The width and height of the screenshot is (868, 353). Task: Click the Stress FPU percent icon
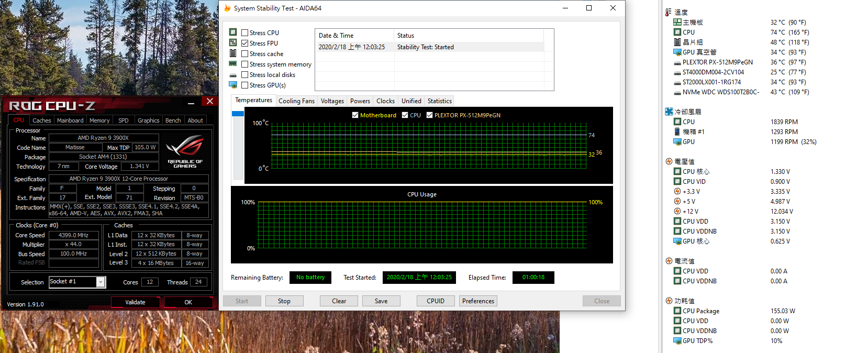[x=233, y=43]
